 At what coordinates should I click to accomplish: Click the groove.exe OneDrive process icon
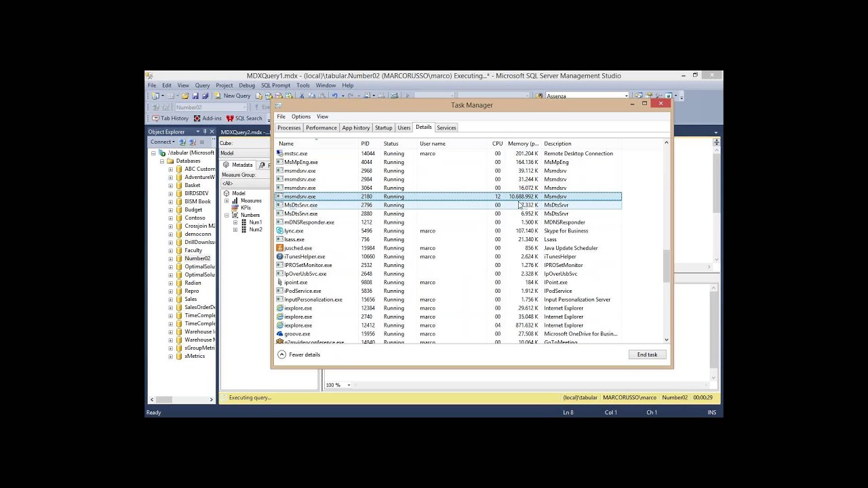(279, 333)
